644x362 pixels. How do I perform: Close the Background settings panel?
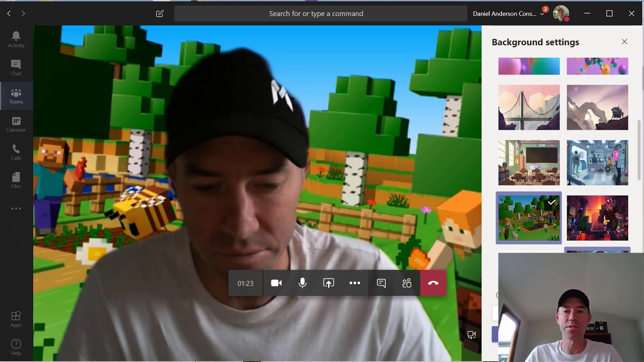(x=624, y=42)
